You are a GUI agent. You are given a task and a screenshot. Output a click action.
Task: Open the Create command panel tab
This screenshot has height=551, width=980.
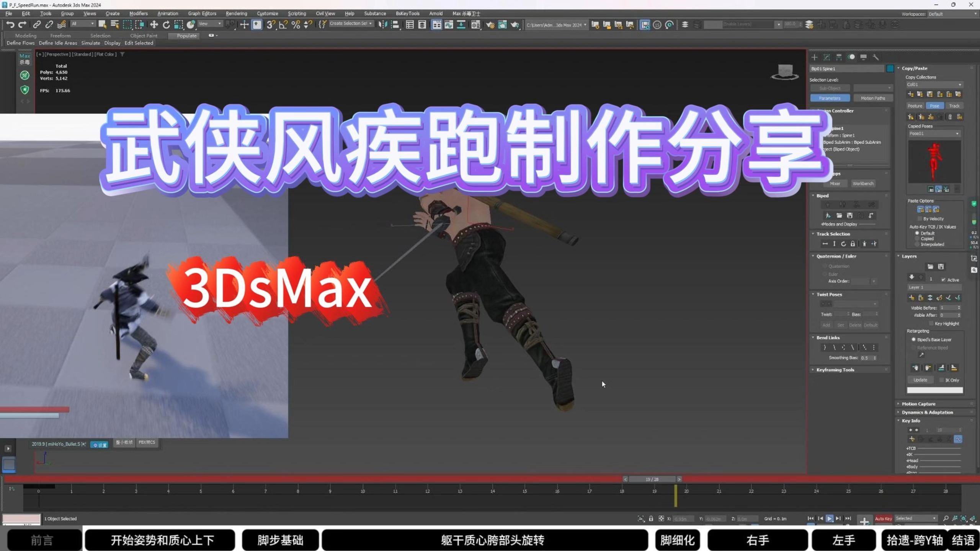[x=815, y=57]
